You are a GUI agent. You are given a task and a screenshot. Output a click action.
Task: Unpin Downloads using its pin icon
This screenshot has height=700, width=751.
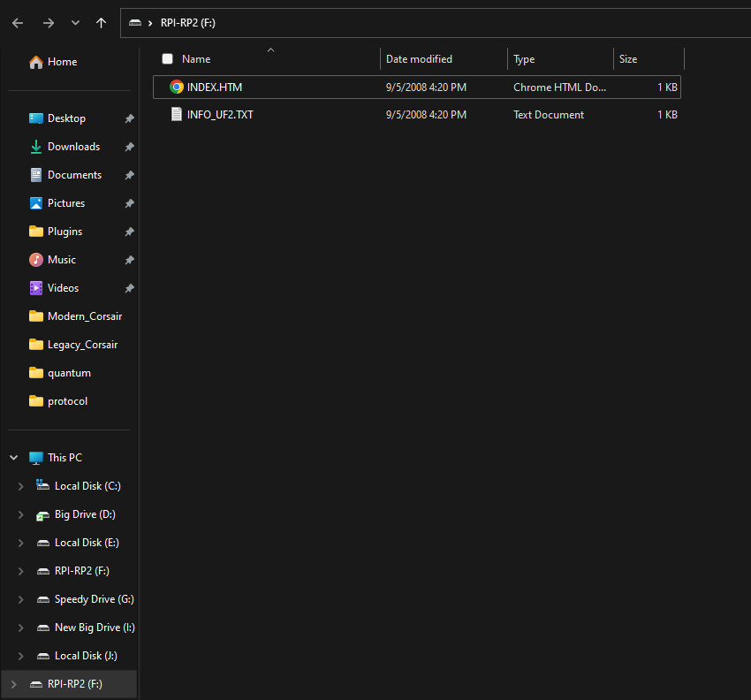coord(129,147)
